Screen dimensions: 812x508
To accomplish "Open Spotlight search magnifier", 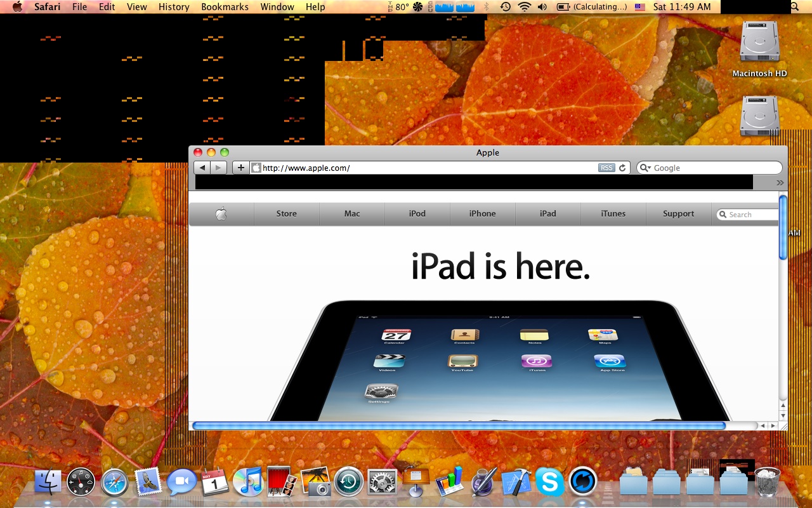I will click(x=795, y=7).
